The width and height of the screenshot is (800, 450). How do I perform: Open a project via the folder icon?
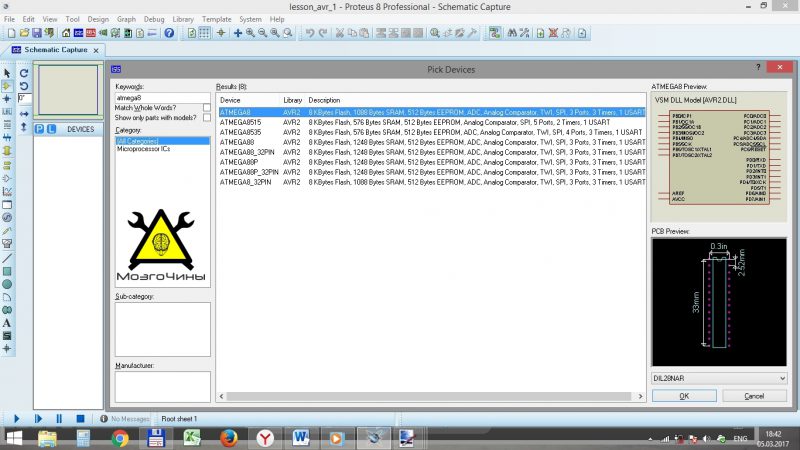point(24,33)
